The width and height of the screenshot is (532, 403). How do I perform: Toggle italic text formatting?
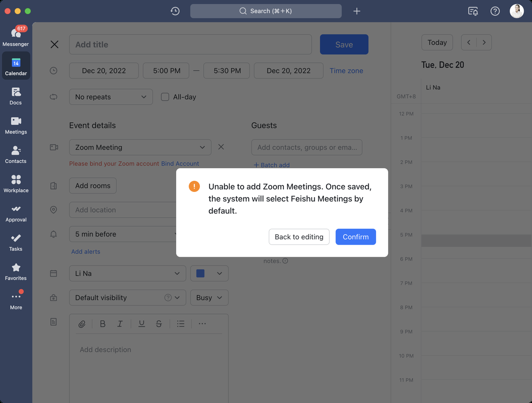120,324
